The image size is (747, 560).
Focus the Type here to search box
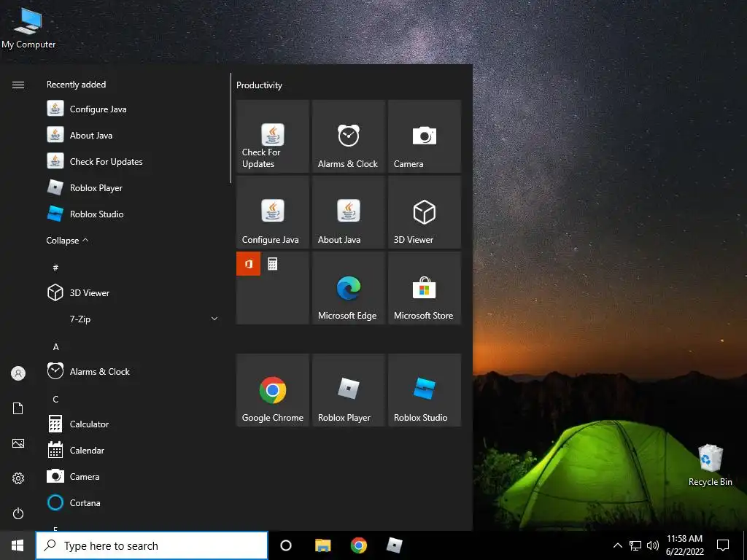[152, 545]
